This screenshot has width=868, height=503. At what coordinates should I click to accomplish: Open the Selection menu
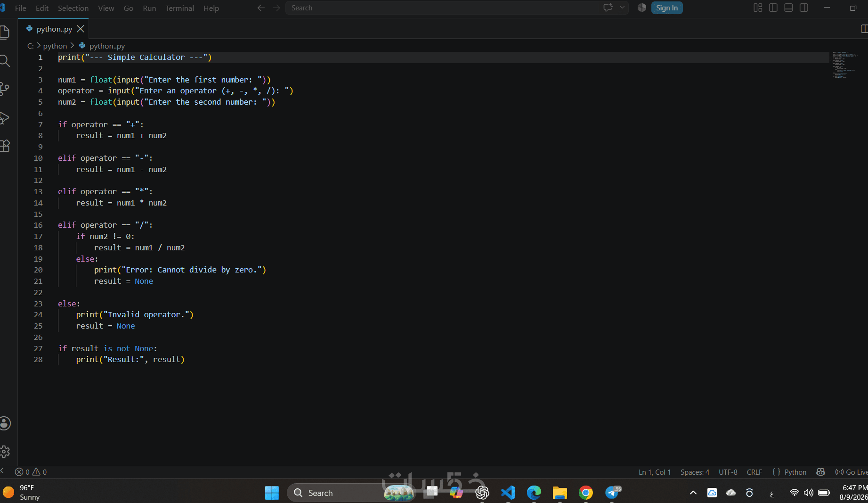[x=73, y=8]
